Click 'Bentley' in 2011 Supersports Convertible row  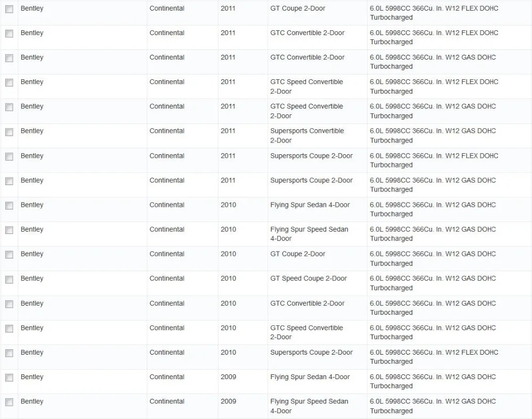tap(32, 131)
